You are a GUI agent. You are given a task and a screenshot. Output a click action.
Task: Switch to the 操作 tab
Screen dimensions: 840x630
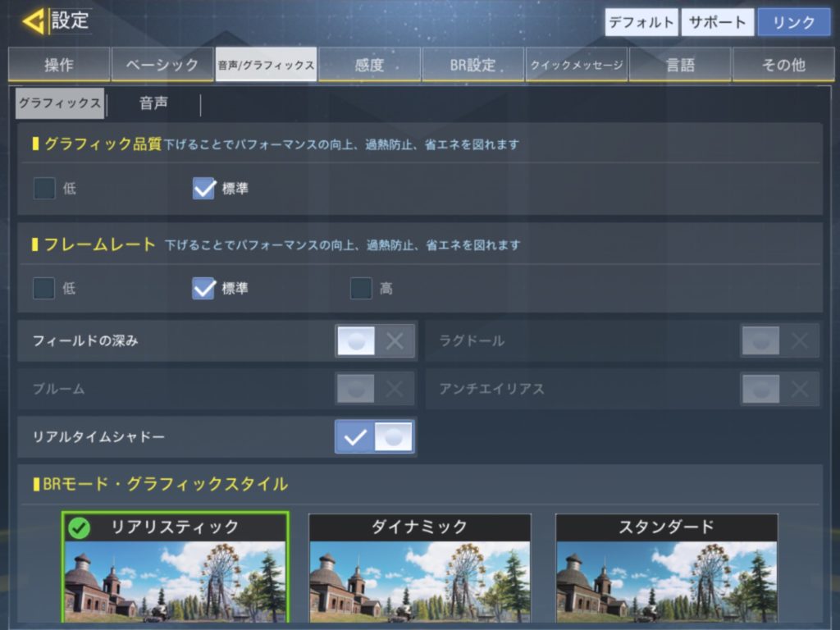59,65
